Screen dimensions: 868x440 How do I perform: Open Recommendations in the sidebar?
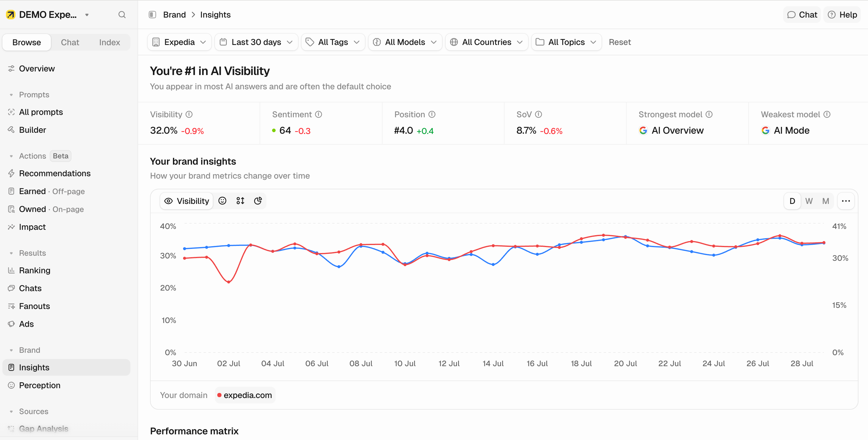point(66,173)
